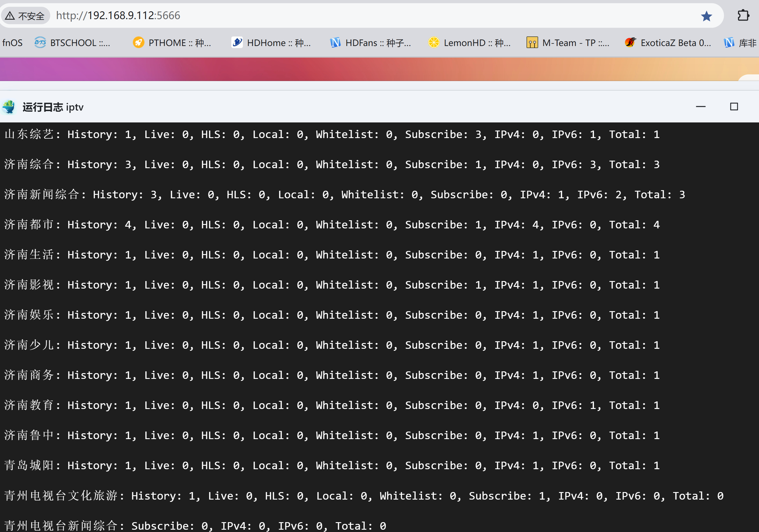Click the 青州电视台文化旅游 log line

pyautogui.click(x=364, y=496)
